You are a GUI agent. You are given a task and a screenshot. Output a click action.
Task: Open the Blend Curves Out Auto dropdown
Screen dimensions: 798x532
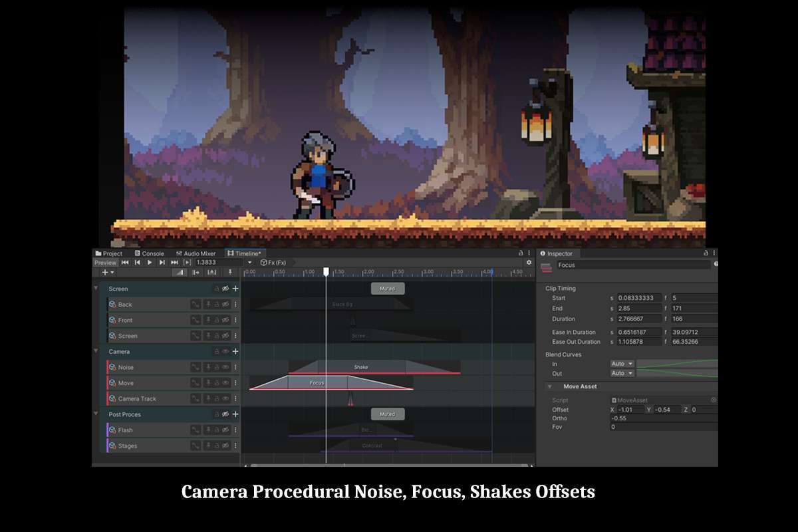[x=622, y=373]
